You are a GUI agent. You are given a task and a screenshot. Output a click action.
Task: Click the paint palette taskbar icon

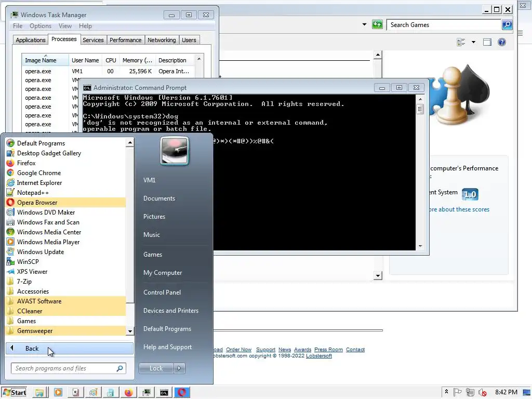93,393
